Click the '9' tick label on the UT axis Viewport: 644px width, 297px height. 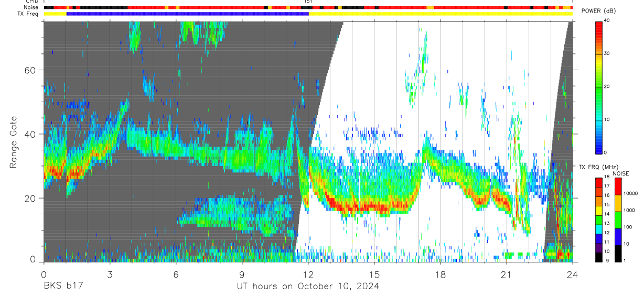pos(242,275)
